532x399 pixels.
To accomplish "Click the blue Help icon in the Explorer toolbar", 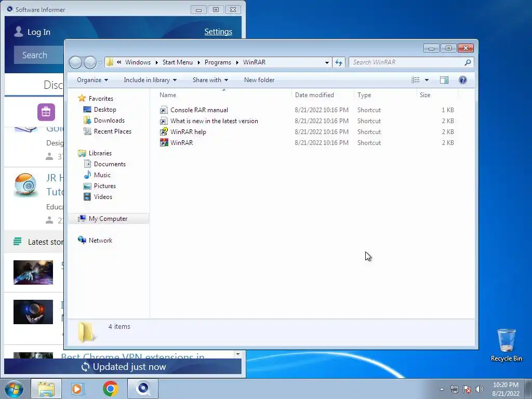I will [x=463, y=80].
